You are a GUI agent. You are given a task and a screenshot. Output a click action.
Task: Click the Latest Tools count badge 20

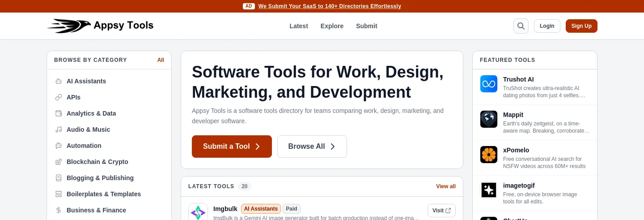pos(245,186)
